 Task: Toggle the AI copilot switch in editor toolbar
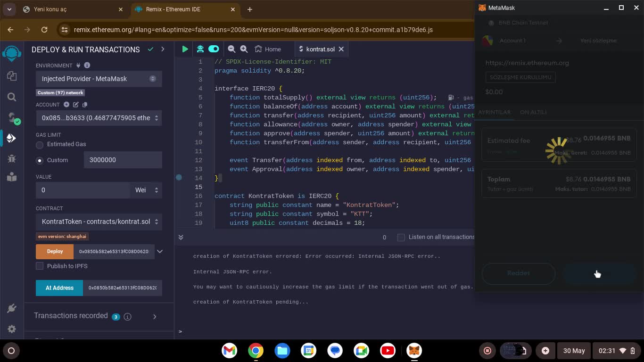(x=214, y=49)
